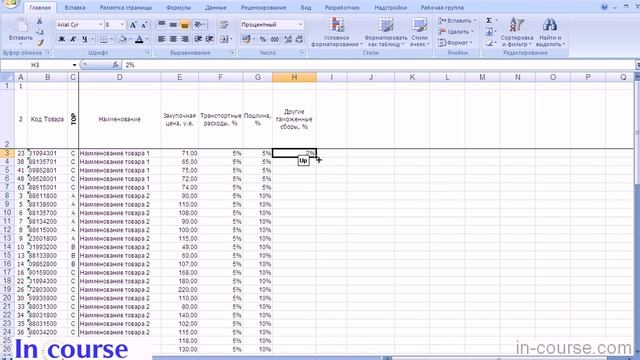Image resolution: width=640 pixels, height=360 pixels.
Task: Click the Cut scissors icon
Action: (x=40, y=21)
